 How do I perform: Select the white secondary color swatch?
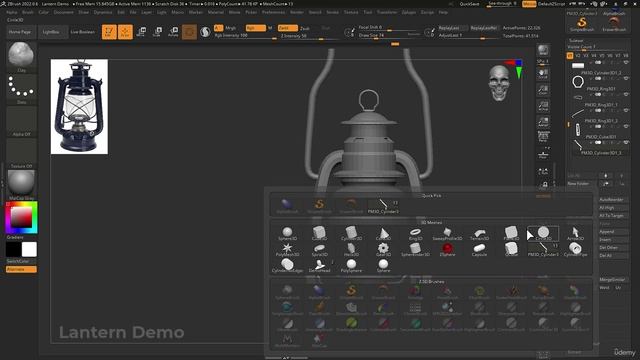pyautogui.click(x=29, y=249)
